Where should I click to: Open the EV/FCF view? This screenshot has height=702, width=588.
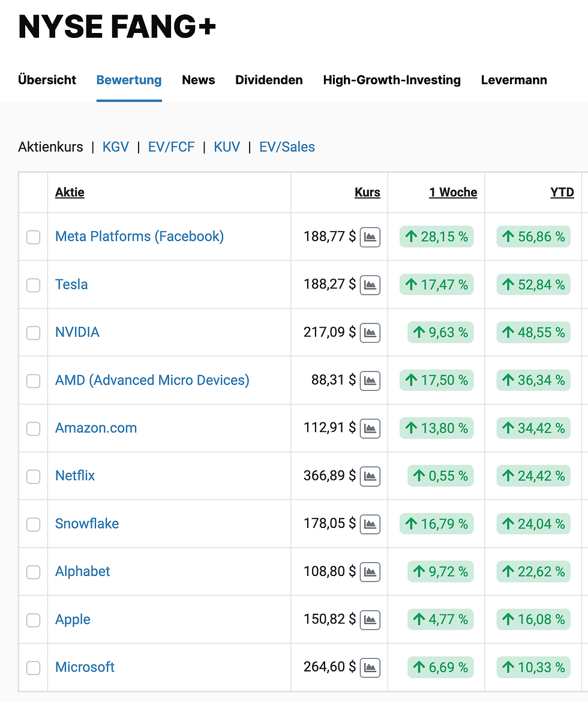(172, 147)
